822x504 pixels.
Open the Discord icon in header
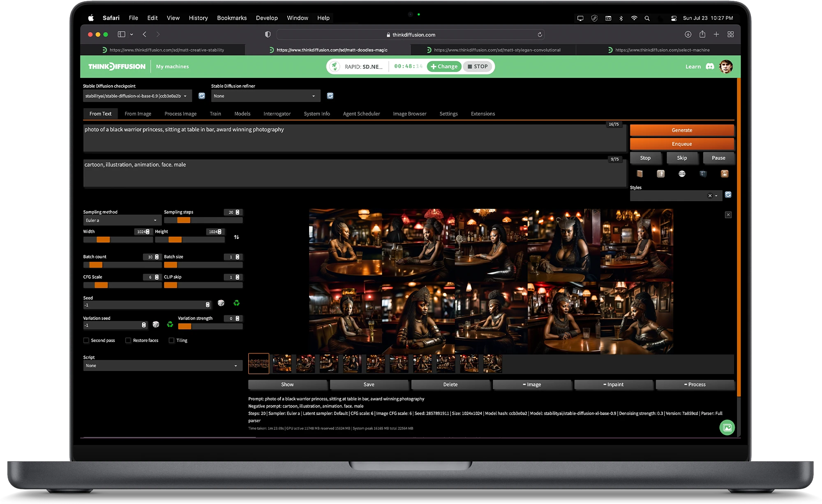click(710, 67)
